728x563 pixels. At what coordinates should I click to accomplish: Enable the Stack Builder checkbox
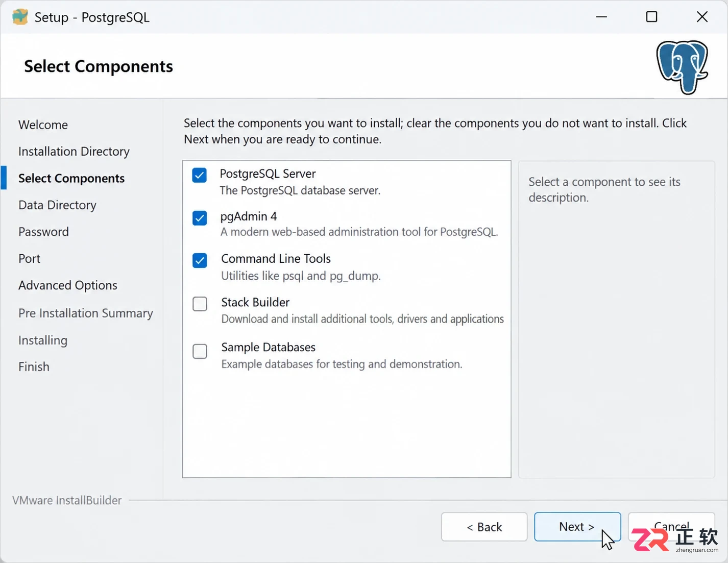[200, 304]
